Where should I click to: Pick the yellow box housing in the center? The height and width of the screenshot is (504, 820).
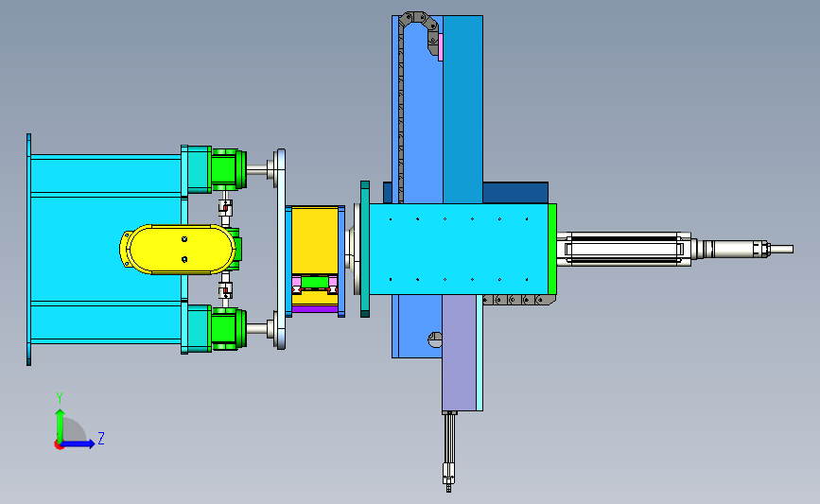pyautogui.click(x=315, y=239)
